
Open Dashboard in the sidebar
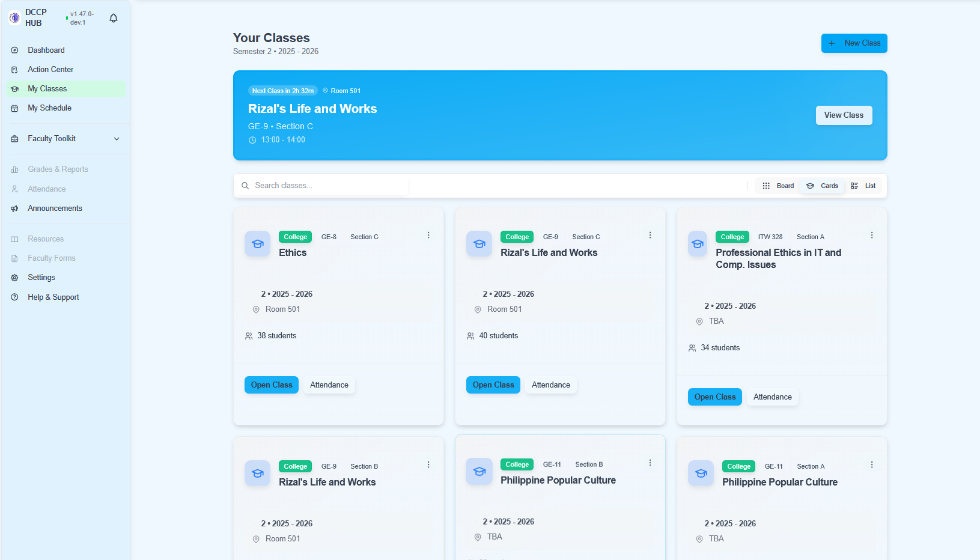(x=65, y=50)
